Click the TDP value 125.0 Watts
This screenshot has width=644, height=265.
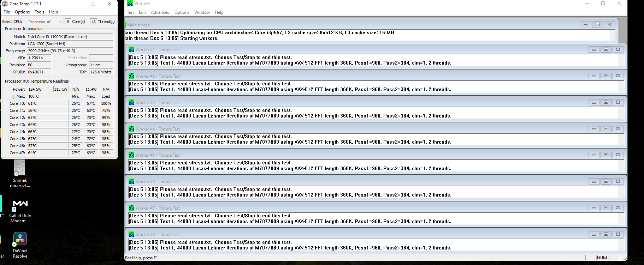(x=101, y=72)
